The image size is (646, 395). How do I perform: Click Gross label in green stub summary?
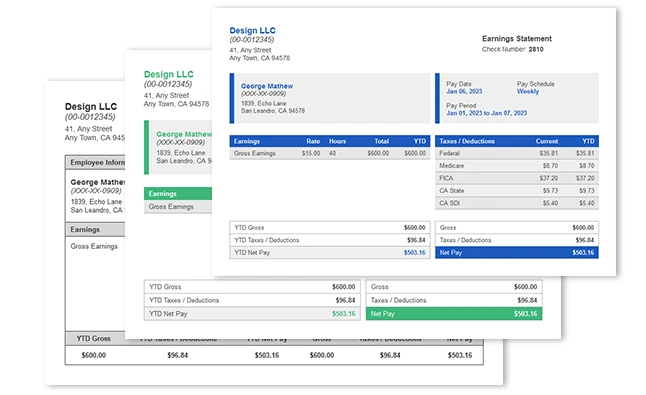coord(379,287)
